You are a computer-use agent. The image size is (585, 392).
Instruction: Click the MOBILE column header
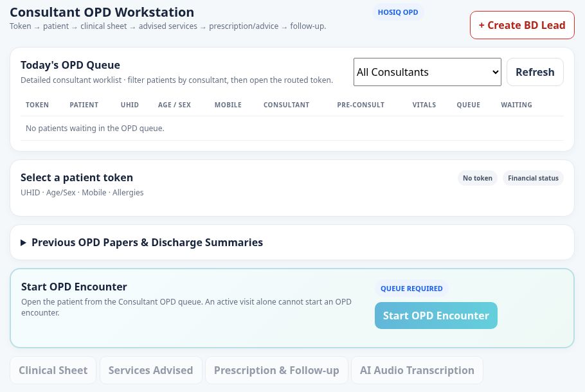tap(228, 105)
